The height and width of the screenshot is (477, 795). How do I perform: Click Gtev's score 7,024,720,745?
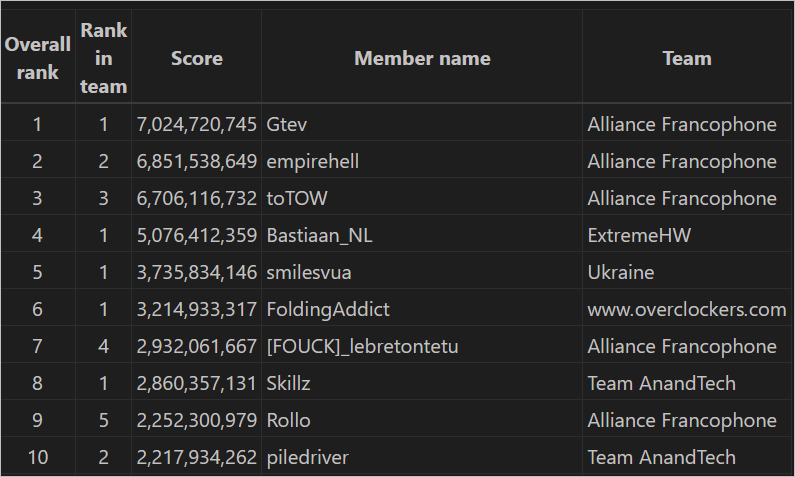click(x=197, y=125)
